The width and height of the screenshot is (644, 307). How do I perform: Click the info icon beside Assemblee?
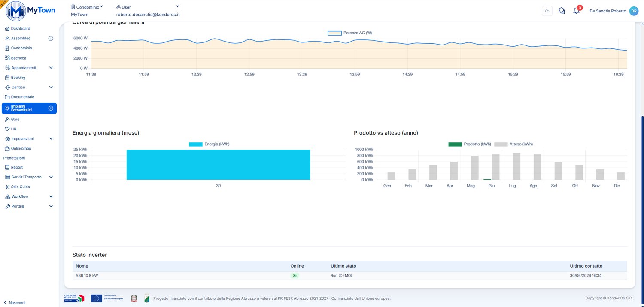(51, 39)
